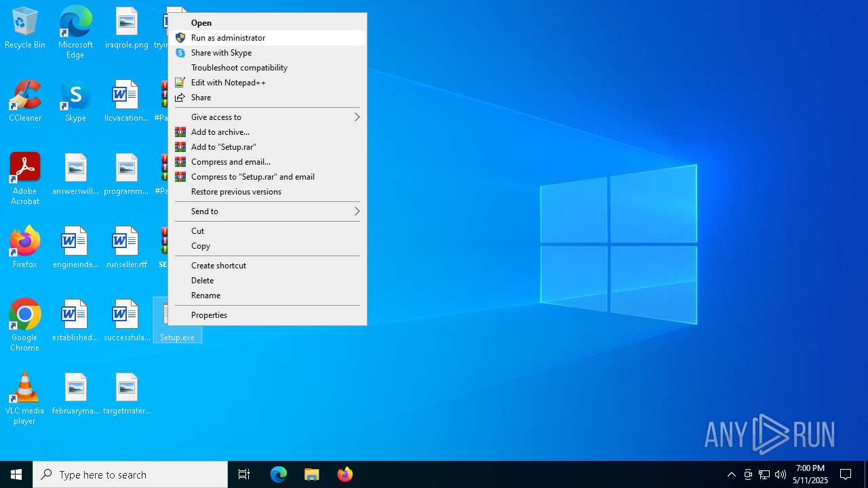This screenshot has height=488, width=868.
Task: Select the CCleaner desktop shortcut
Action: pos(25,102)
